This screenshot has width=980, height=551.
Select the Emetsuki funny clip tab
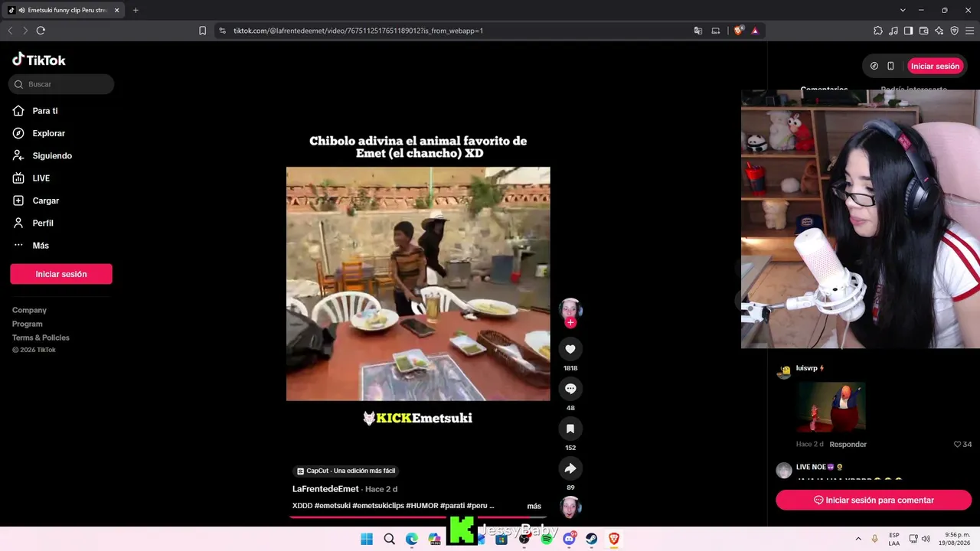point(64,10)
